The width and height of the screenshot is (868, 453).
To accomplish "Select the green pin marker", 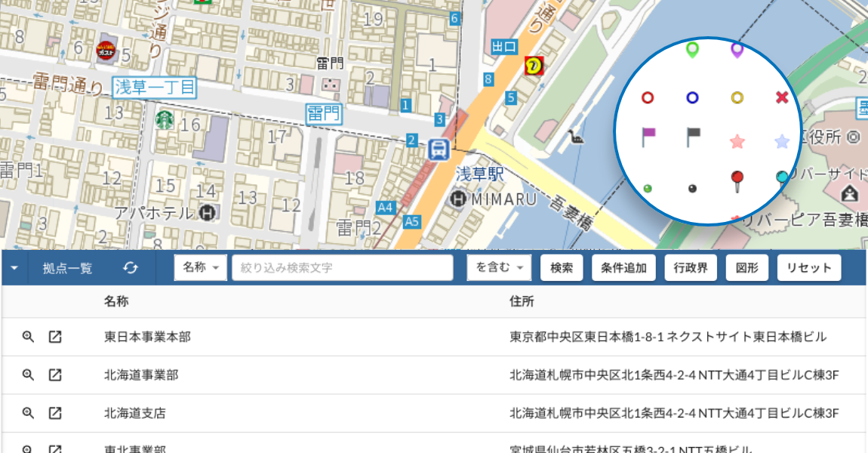I will (x=692, y=51).
